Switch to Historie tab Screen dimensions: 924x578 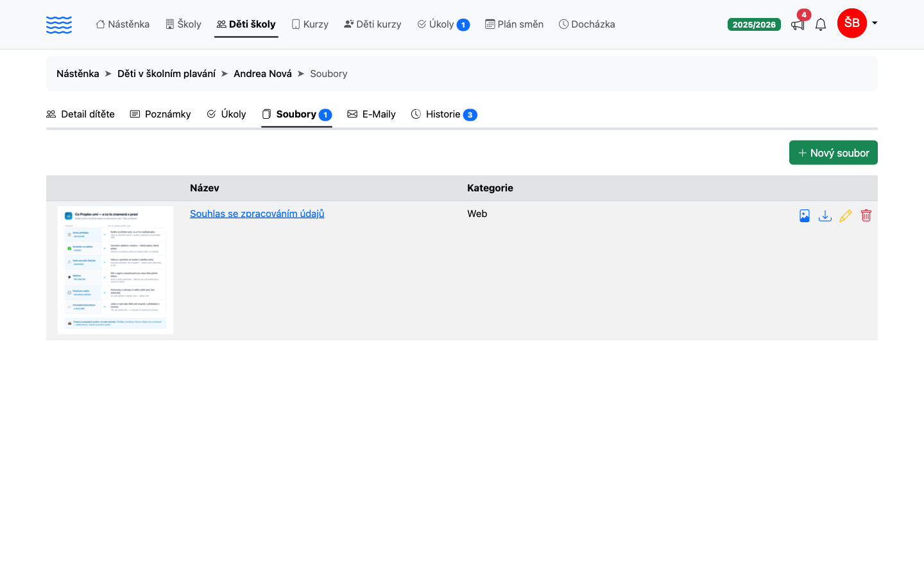(x=444, y=114)
